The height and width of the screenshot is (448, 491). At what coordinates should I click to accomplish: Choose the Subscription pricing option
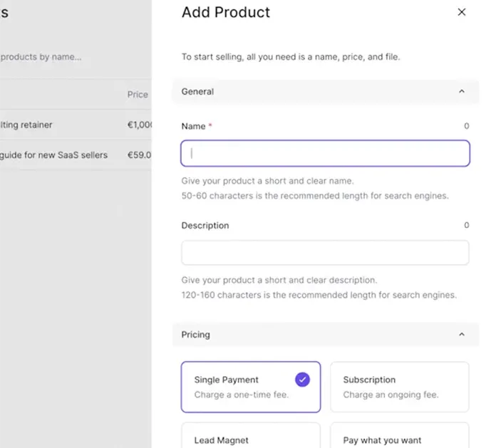[399, 387]
